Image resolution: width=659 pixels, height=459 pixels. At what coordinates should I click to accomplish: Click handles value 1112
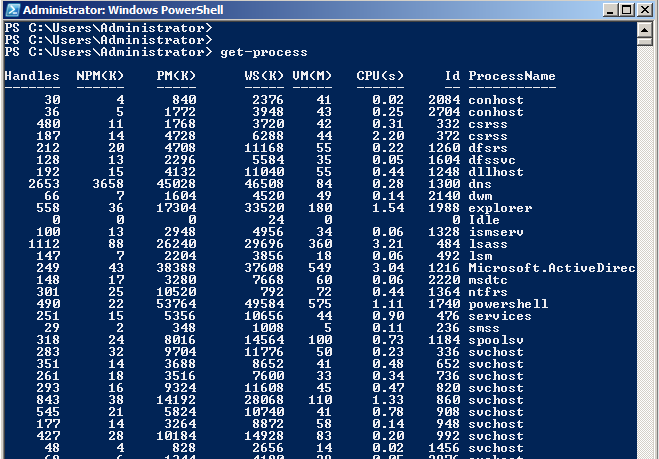pyautogui.click(x=45, y=244)
